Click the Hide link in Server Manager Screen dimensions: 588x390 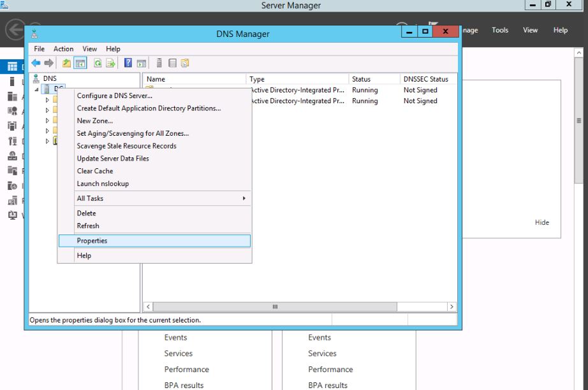[x=542, y=222]
